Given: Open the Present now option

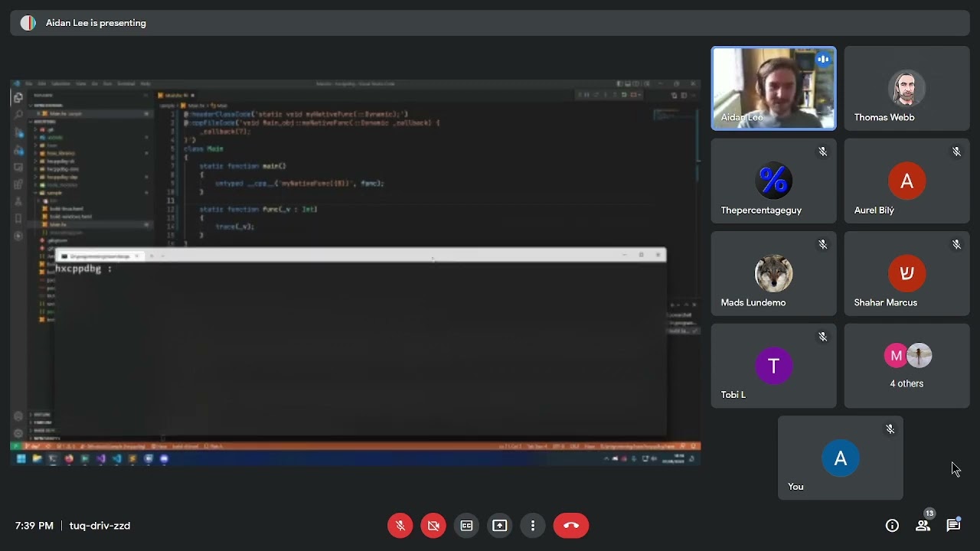Looking at the screenshot, I should 500,526.
